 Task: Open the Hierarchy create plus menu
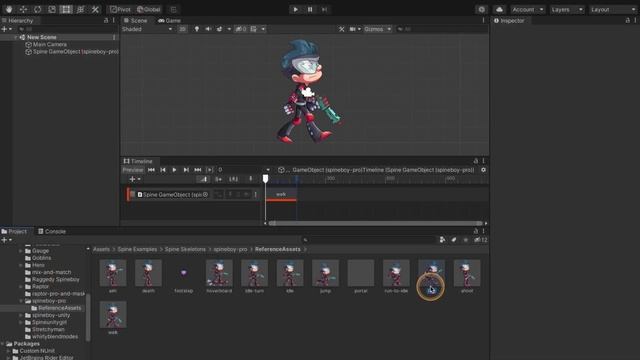click(x=6, y=29)
